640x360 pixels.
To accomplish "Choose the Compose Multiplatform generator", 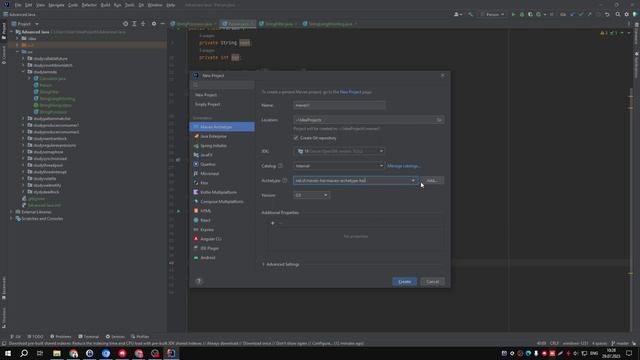I will (222, 202).
